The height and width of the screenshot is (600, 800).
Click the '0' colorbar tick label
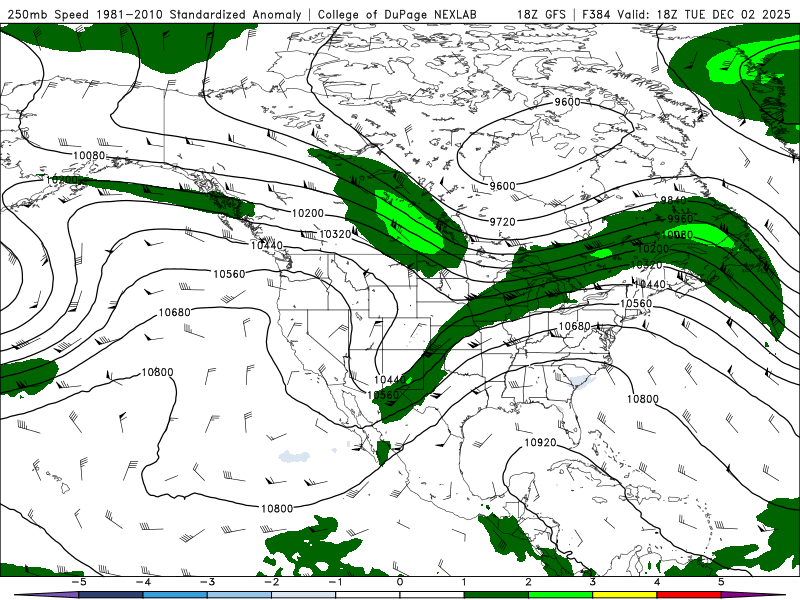coord(400,582)
